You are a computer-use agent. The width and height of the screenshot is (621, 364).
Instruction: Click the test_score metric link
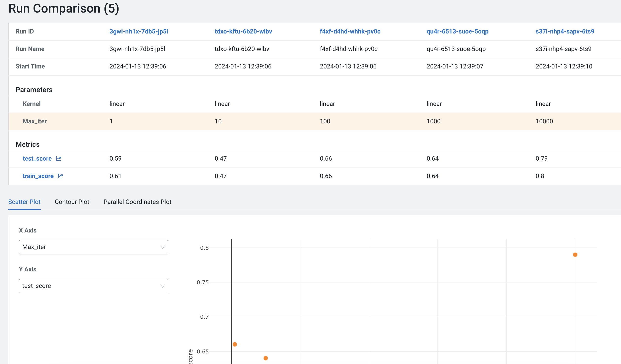click(37, 159)
